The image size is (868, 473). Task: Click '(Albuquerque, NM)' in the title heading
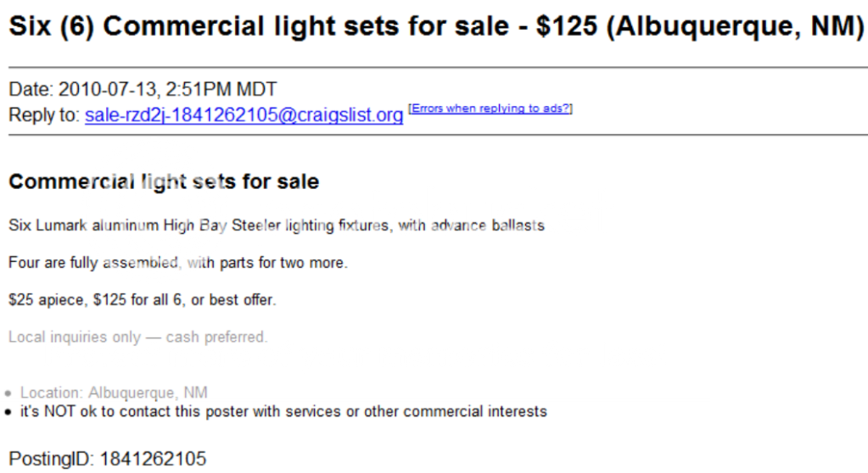click(x=736, y=26)
